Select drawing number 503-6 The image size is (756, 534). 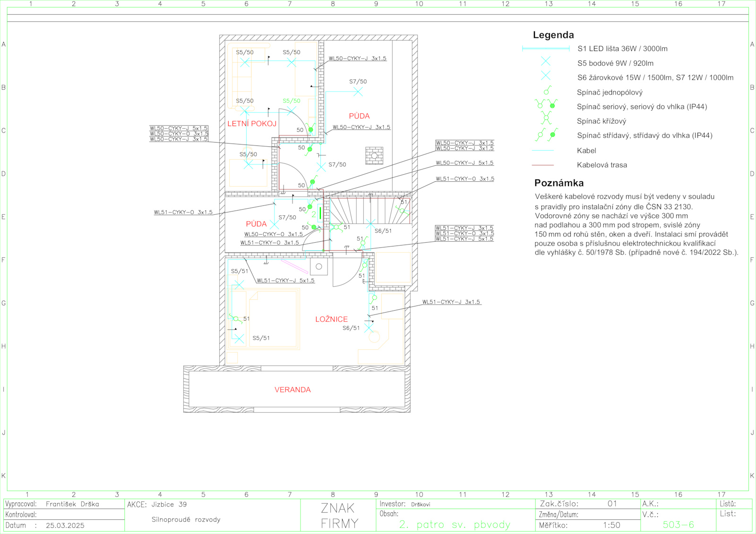(678, 525)
